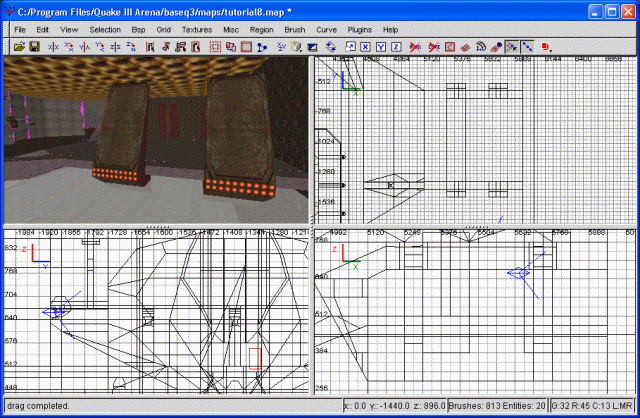Click the CSG Merge icon
Screen dimensions: 640x418
[x=231, y=47]
